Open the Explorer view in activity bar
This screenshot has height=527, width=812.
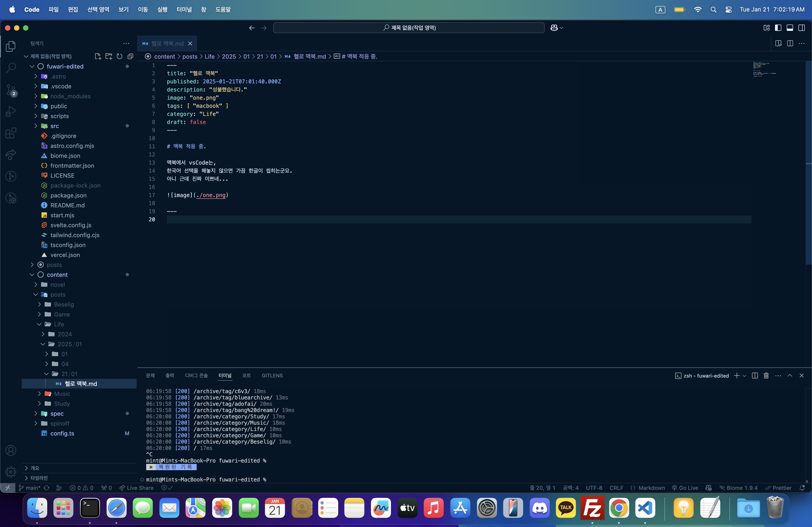point(11,46)
